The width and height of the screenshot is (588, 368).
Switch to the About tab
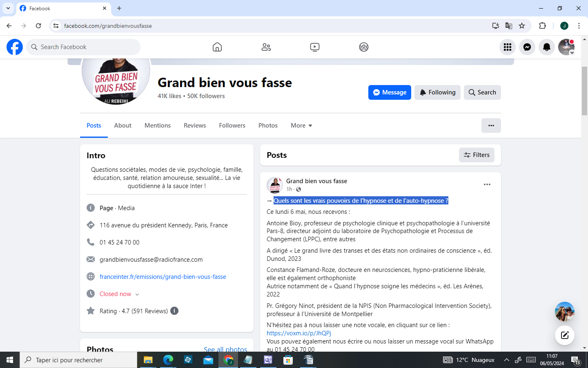(x=123, y=126)
